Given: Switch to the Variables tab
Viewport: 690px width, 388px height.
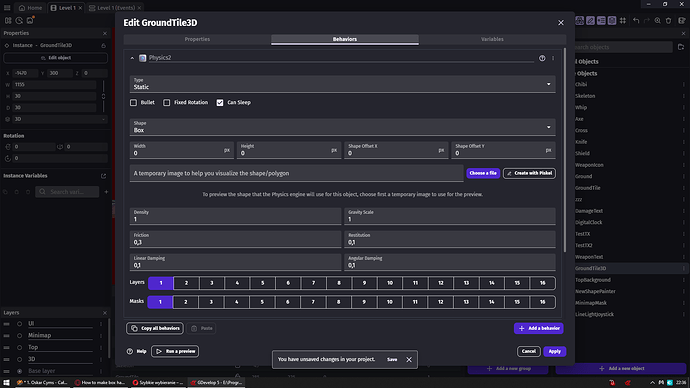Looking at the screenshot, I should pos(492,39).
